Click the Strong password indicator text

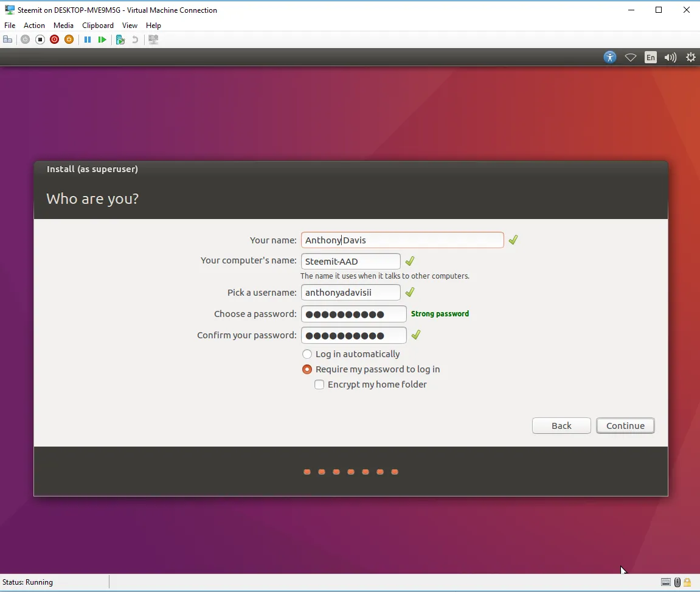click(x=440, y=314)
